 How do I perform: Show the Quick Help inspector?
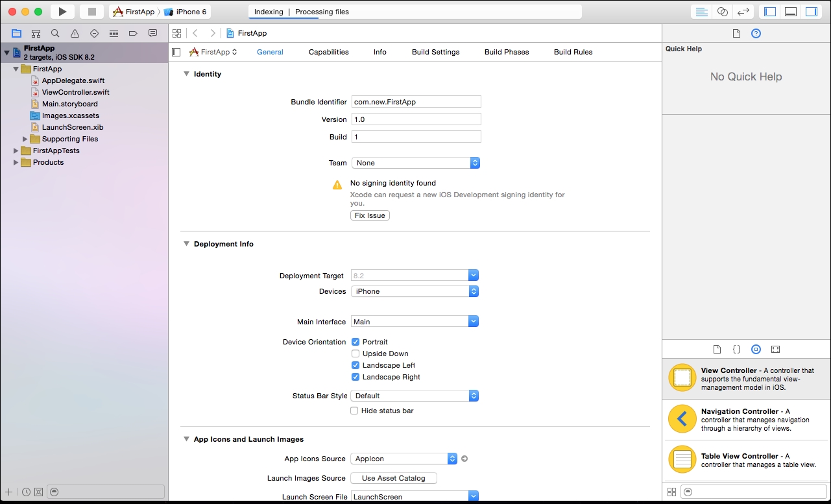(756, 34)
